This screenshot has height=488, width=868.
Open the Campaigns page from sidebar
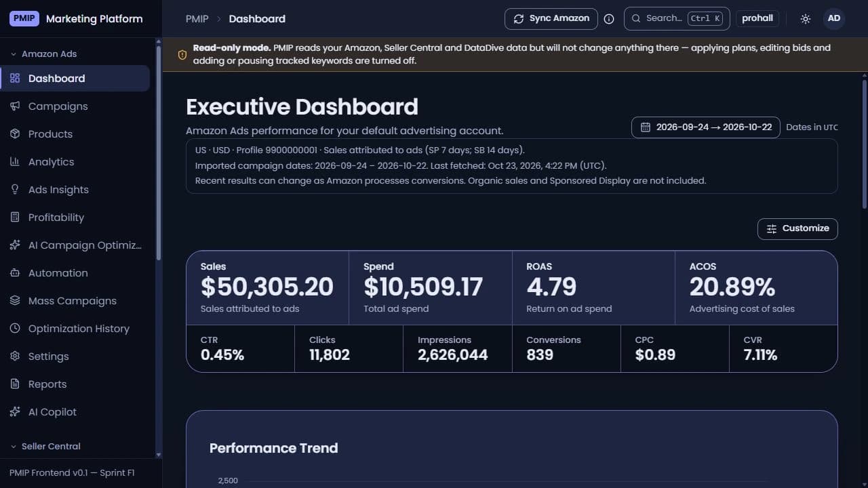(75, 106)
